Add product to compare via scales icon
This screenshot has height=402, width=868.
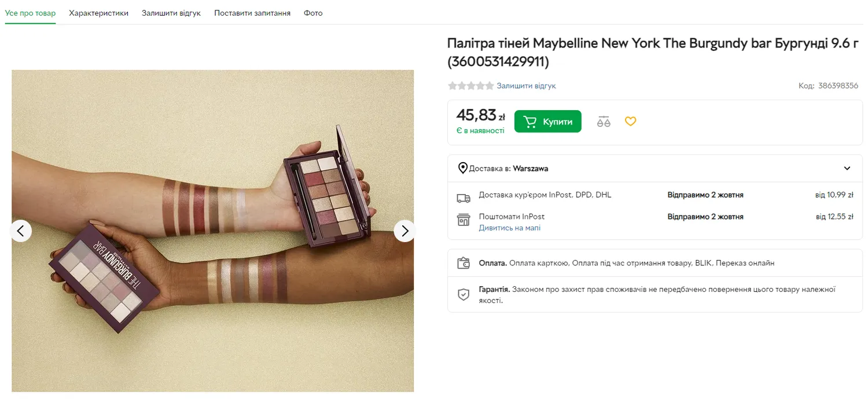[x=604, y=122]
